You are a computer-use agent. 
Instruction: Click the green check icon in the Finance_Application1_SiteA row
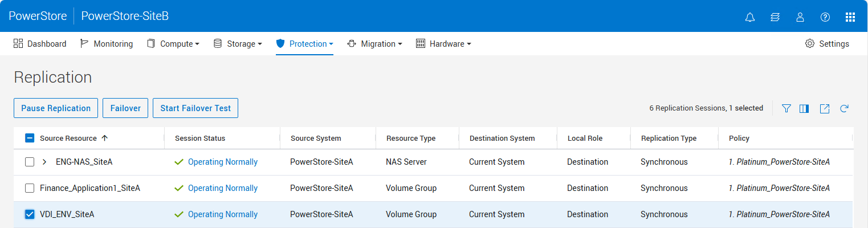179,188
